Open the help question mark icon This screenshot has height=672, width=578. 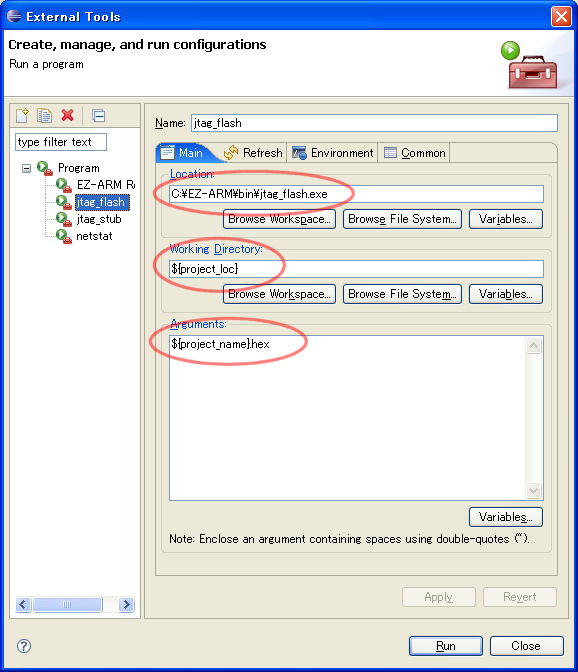pyautogui.click(x=24, y=645)
